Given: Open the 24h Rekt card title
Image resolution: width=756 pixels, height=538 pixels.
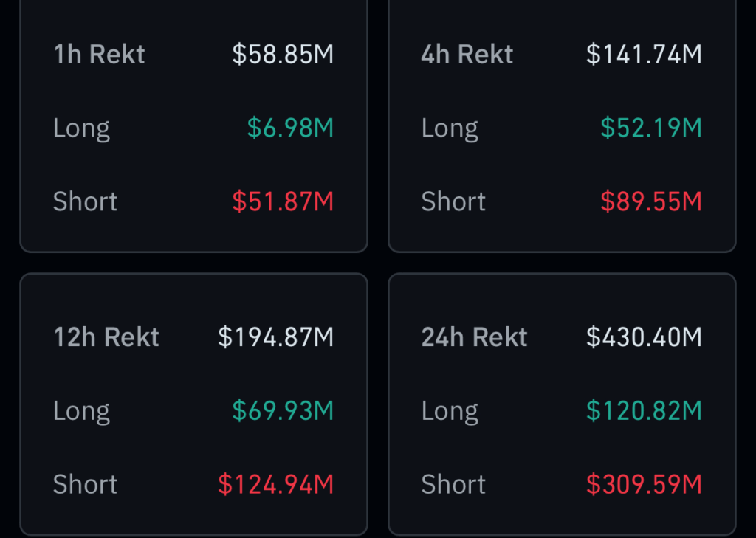Looking at the screenshot, I should [474, 337].
